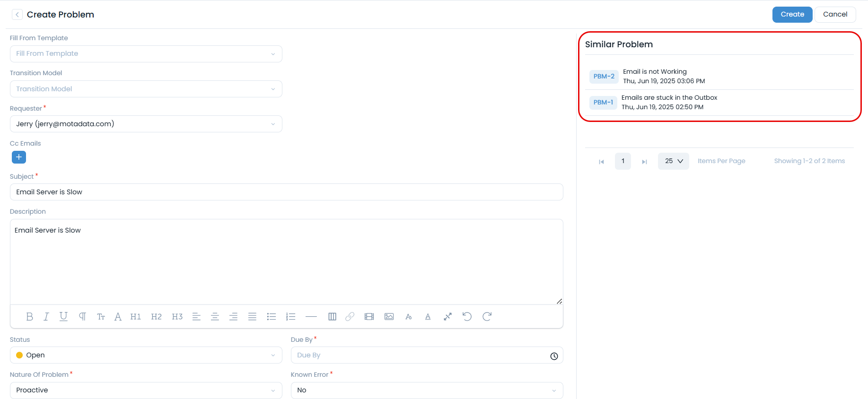Go back using the header arrow

(17, 15)
